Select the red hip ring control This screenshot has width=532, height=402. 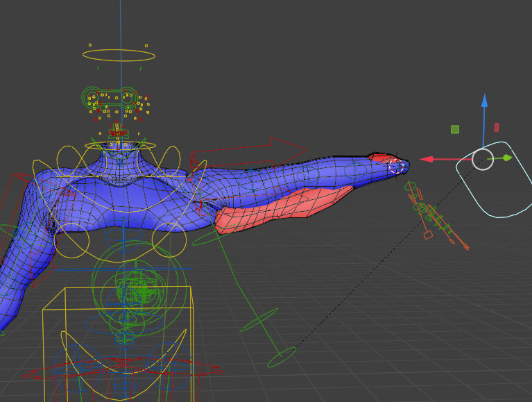point(122,369)
